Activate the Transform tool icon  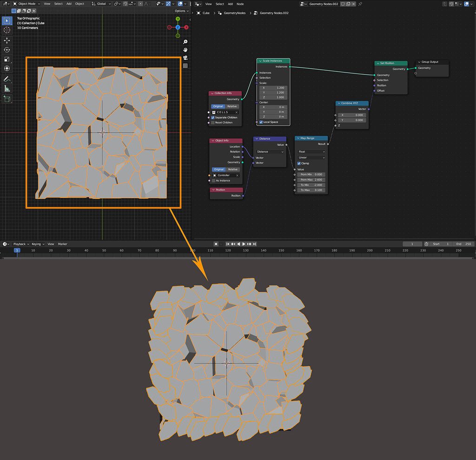tap(7, 69)
